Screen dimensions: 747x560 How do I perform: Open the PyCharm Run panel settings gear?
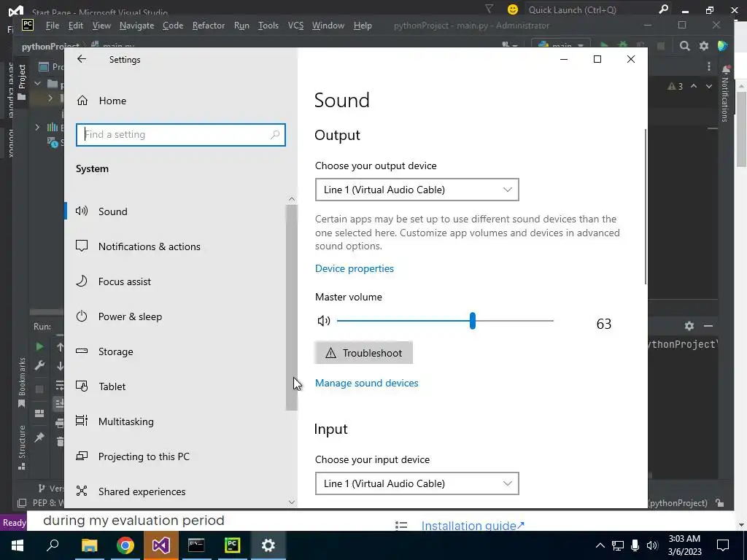pyautogui.click(x=689, y=326)
